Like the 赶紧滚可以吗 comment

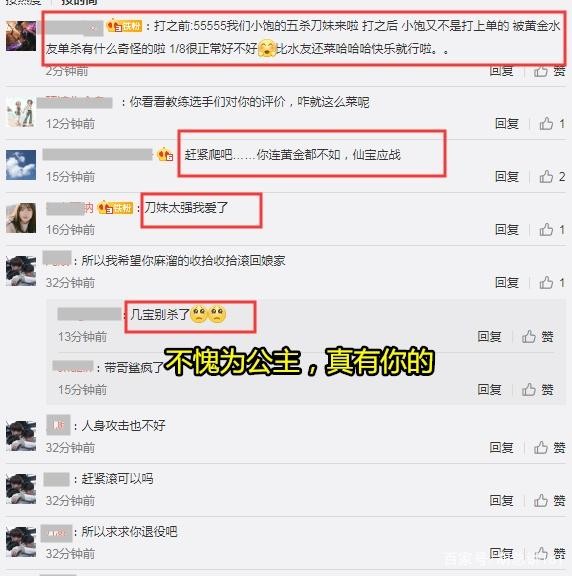549,500
